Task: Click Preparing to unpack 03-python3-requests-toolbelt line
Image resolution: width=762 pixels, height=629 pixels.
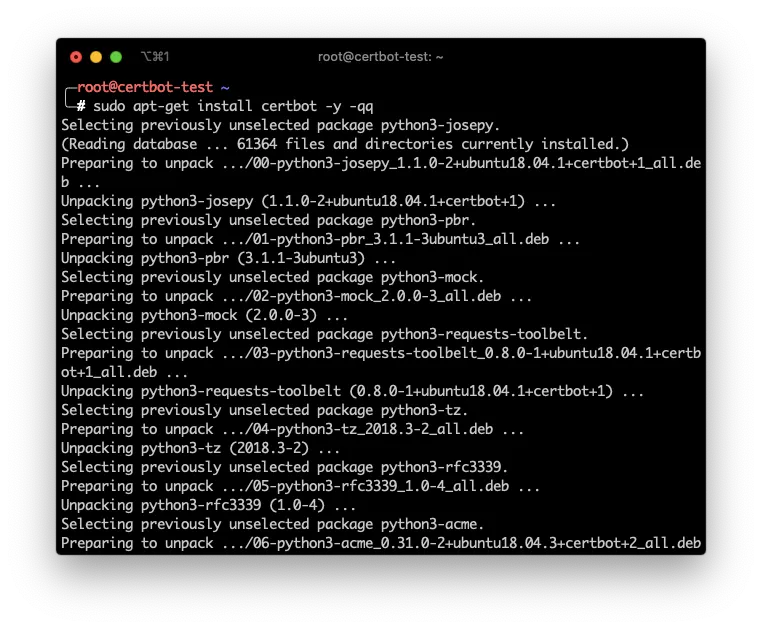Action: [x=381, y=362]
